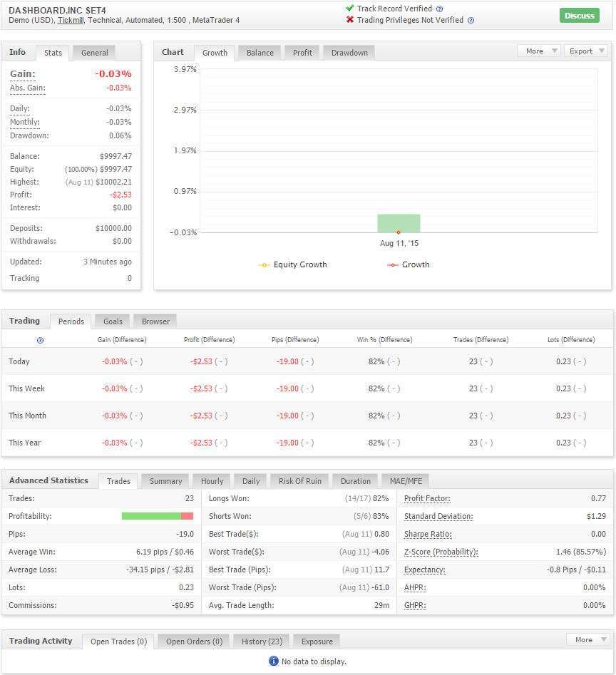Click the info icon beside No data to display

coord(273,661)
